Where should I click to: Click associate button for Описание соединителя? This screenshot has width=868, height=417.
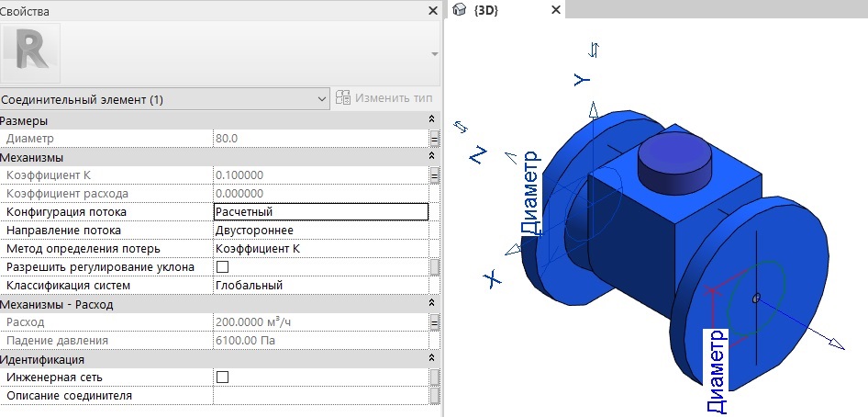435,396
